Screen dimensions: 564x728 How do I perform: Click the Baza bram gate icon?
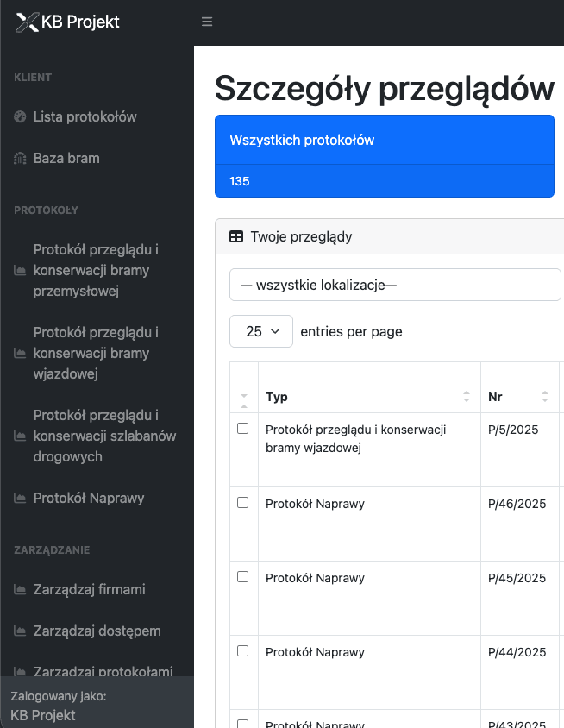pos(20,159)
